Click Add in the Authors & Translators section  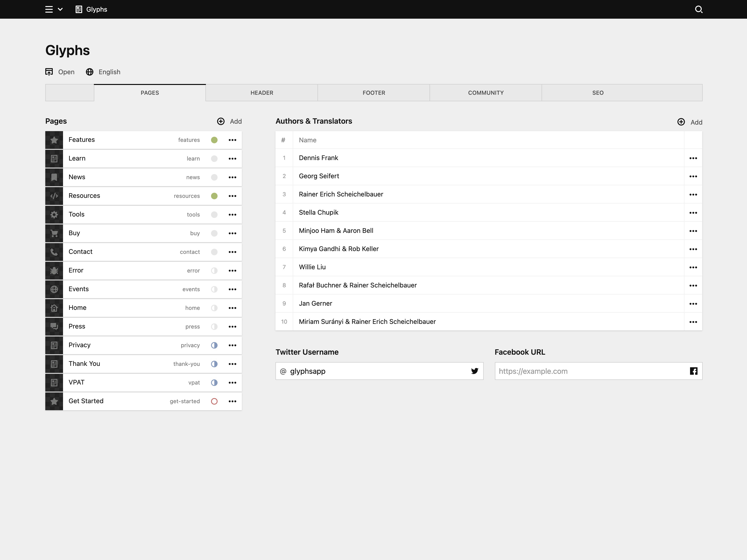[690, 122]
